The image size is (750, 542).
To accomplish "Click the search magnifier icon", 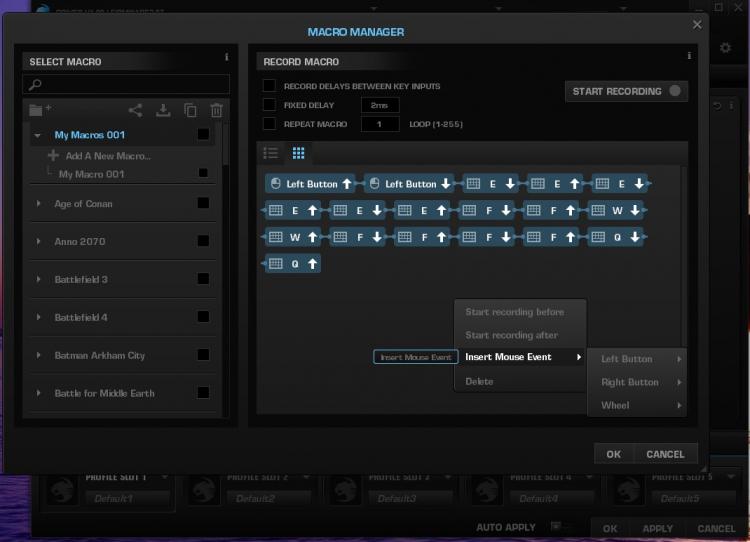I will 35,85.
